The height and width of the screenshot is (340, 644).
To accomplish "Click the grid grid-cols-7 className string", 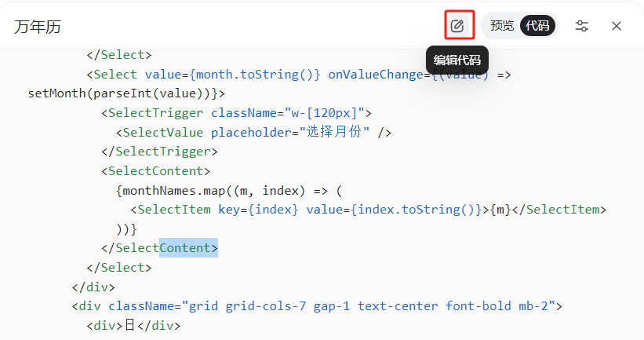I will pyautogui.click(x=369, y=306).
